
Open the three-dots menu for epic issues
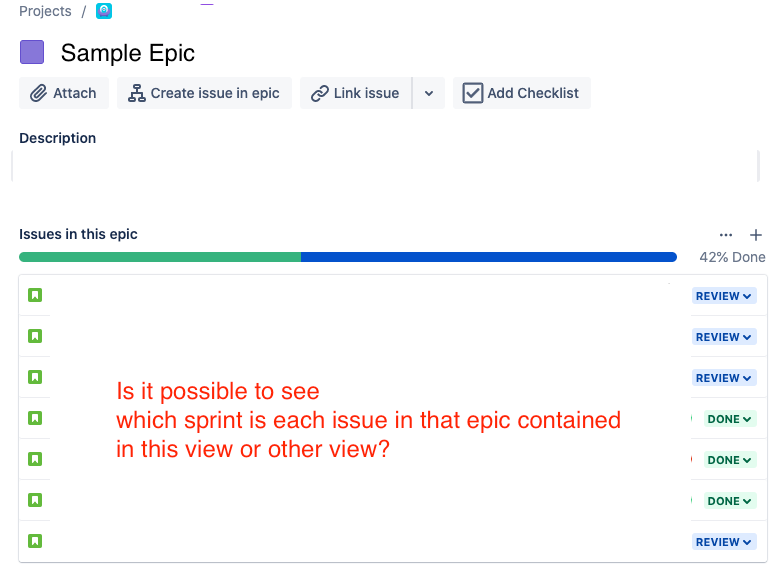point(726,234)
